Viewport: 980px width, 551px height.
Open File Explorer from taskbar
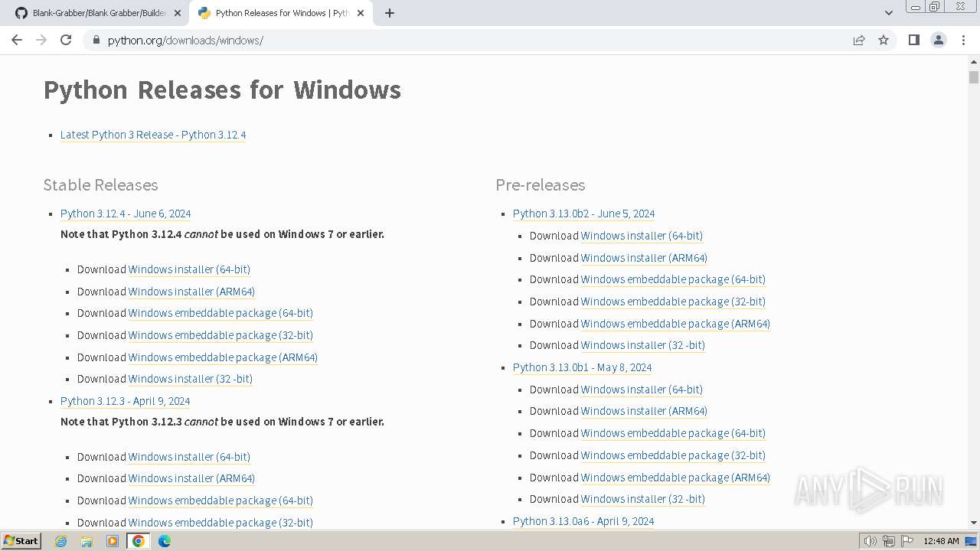pyautogui.click(x=87, y=541)
